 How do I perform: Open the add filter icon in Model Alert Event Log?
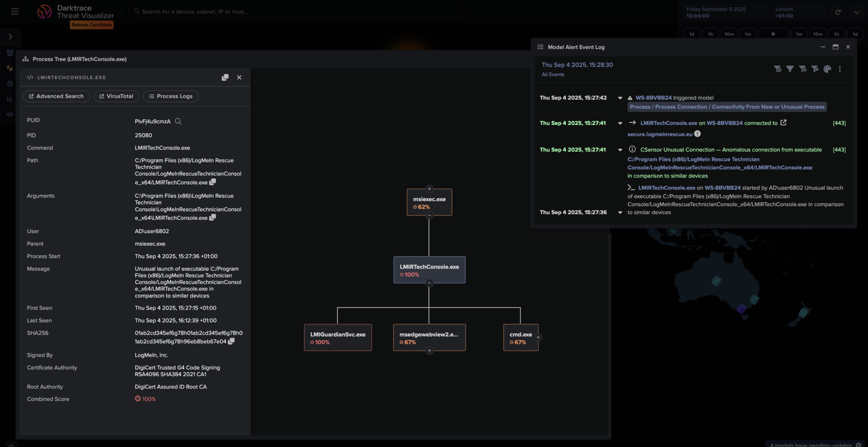pyautogui.click(x=779, y=69)
